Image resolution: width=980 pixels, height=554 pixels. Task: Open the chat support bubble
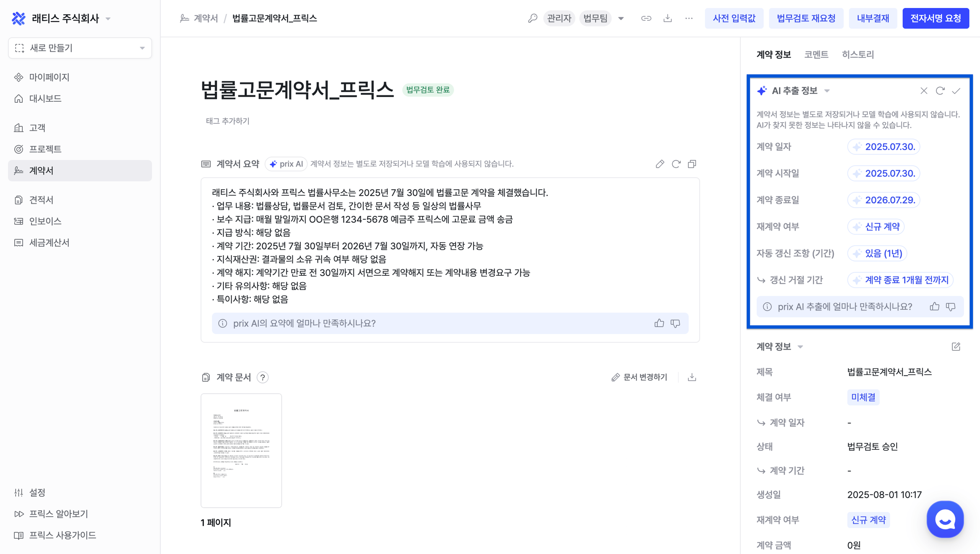[945, 519]
